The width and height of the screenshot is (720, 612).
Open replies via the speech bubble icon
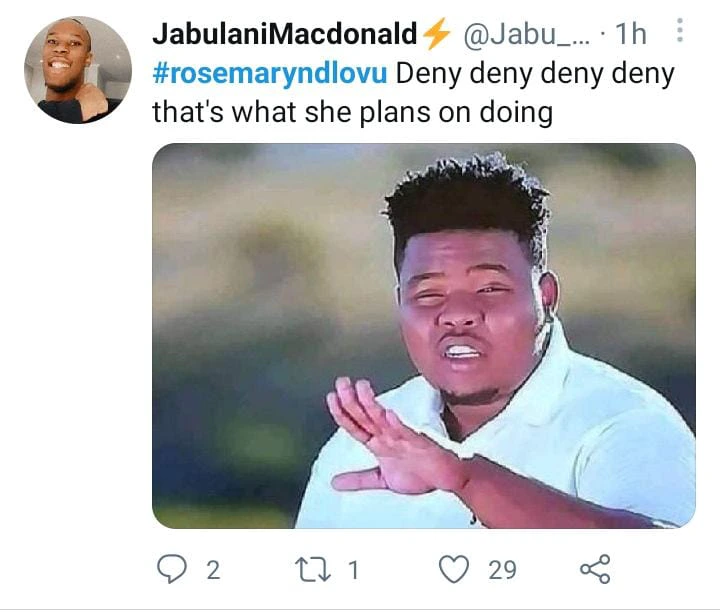coord(172,569)
